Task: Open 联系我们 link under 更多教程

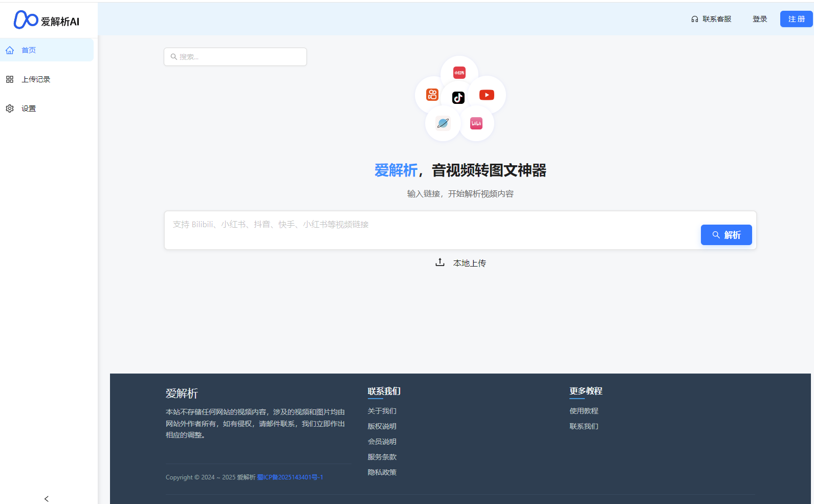Action: click(584, 426)
